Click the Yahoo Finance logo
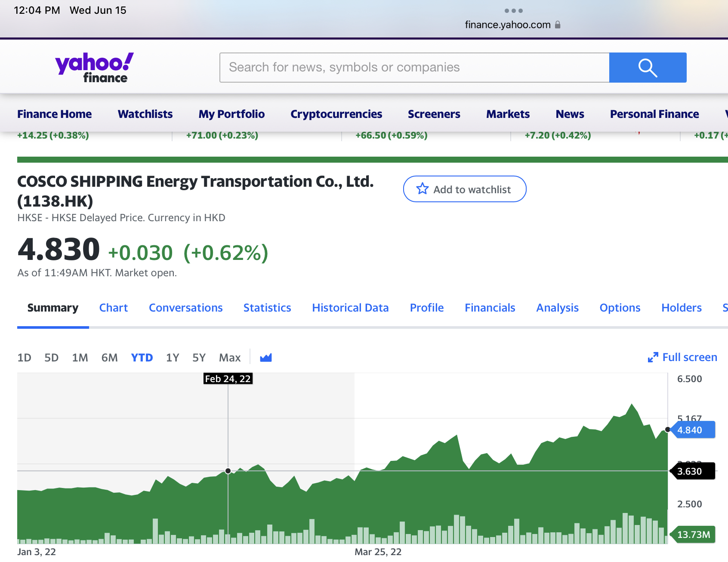728x562 pixels. point(94,68)
